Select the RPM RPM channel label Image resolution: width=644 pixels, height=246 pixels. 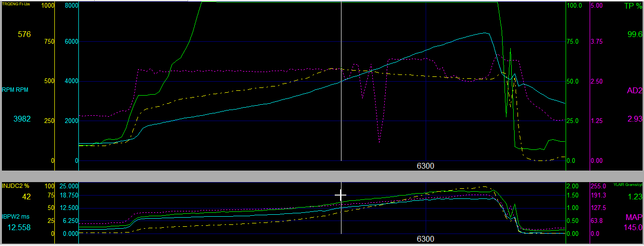17,89
